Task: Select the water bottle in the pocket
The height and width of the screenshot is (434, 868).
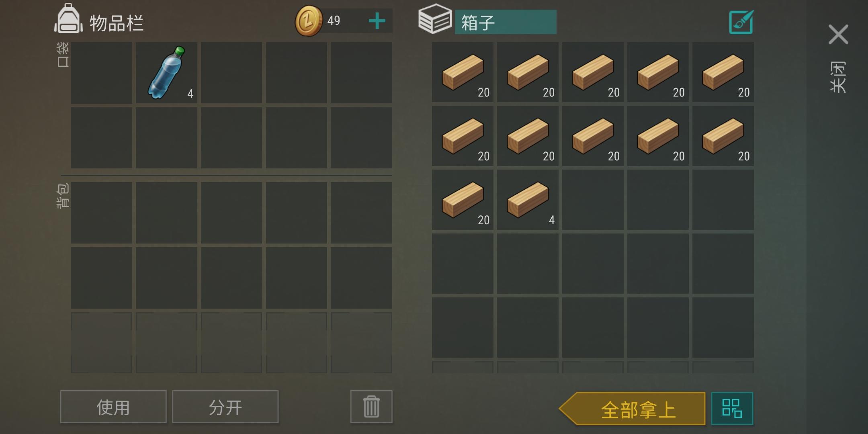Action: point(166,73)
